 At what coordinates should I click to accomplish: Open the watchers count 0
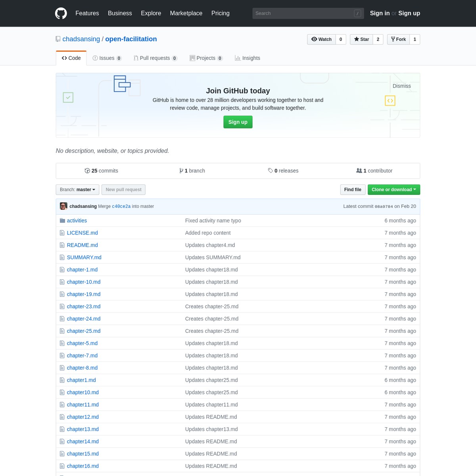click(341, 39)
